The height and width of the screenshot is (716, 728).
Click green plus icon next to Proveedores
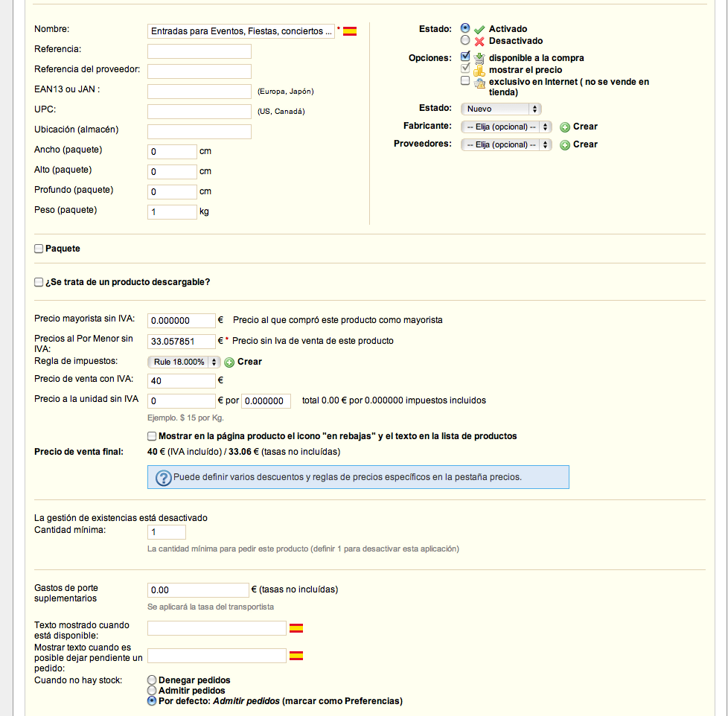pyautogui.click(x=564, y=145)
